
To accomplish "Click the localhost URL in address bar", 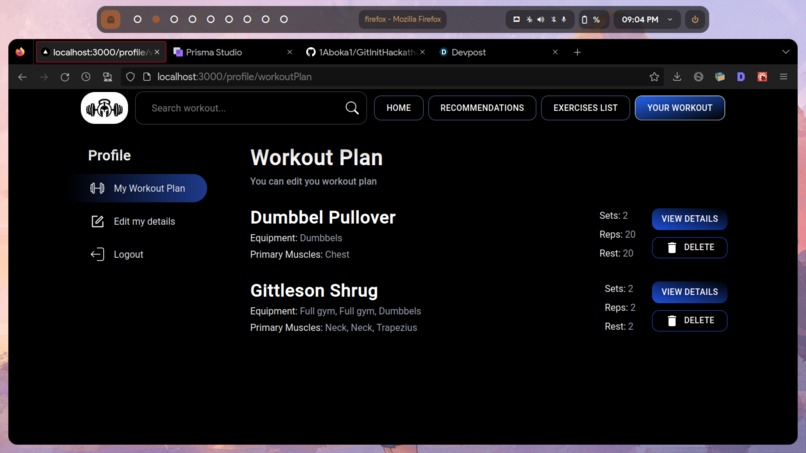I will [234, 77].
